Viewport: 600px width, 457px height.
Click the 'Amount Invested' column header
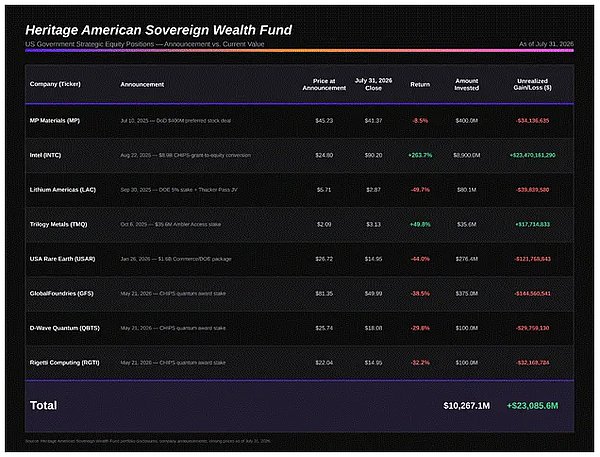466,84
